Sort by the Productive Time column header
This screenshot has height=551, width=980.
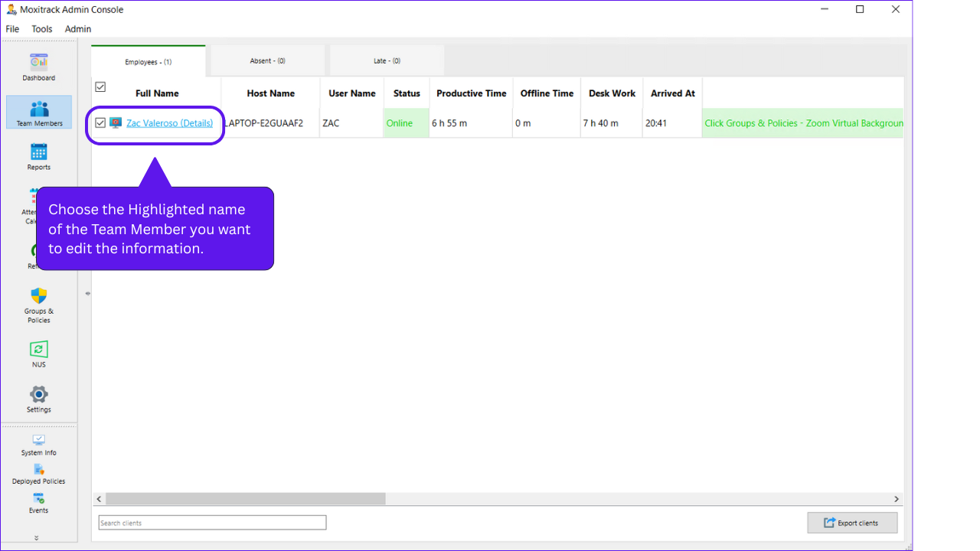click(x=472, y=93)
